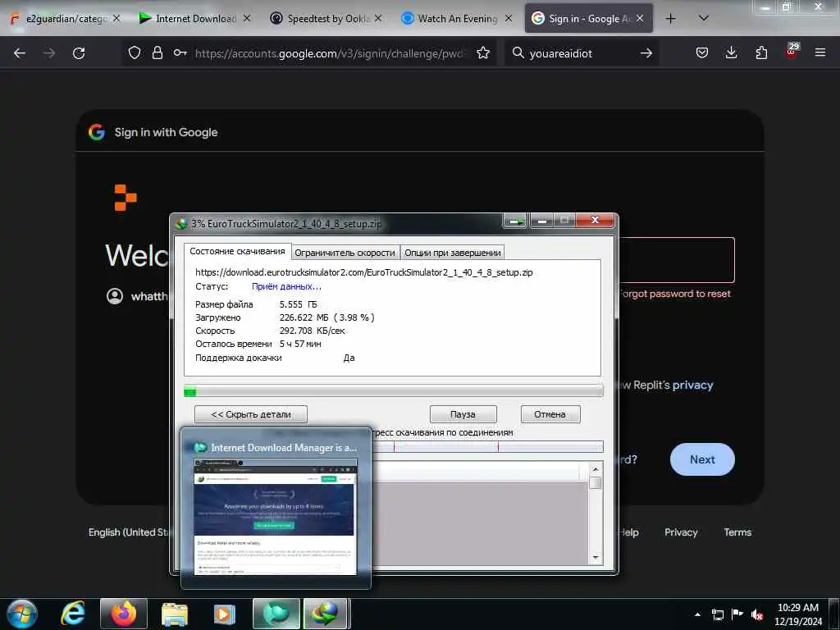
Task: Close the e2guardian browser tab
Action: [116, 18]
